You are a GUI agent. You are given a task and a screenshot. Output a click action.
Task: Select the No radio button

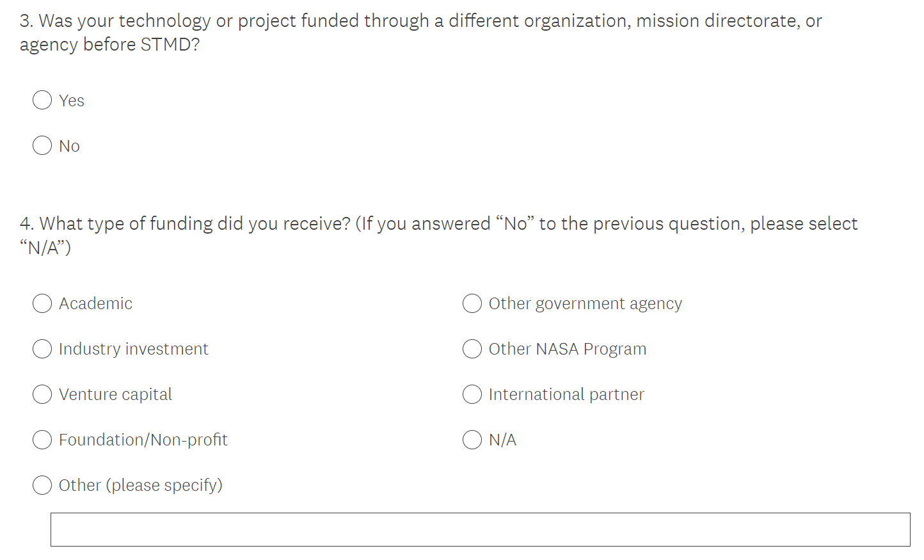42,146
